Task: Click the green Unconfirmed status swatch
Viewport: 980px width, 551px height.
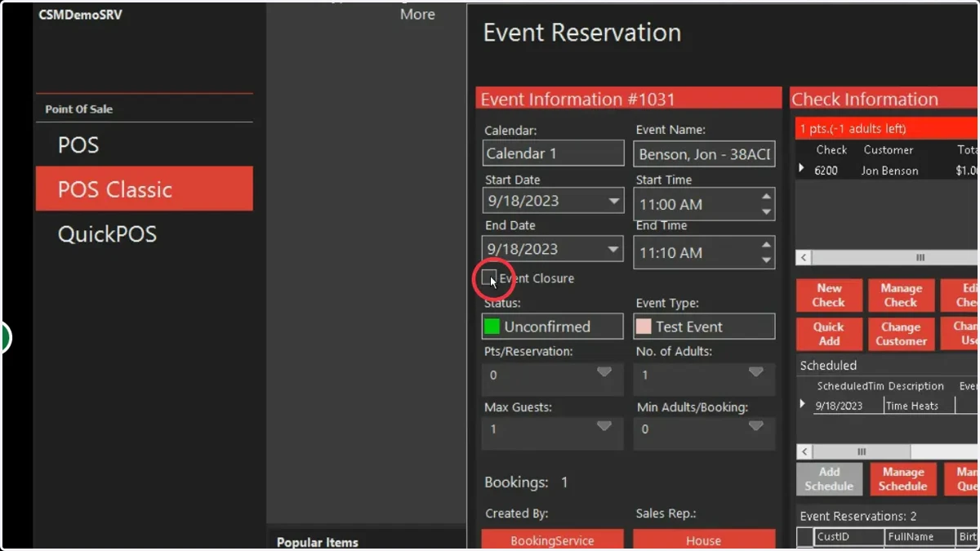Action: pyautogui.click(x=492, y=327)
